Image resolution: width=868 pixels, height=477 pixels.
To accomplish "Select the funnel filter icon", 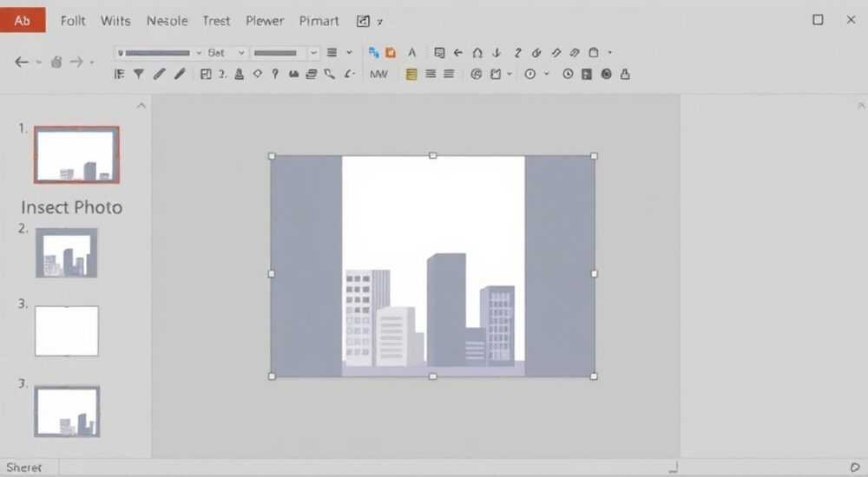I will pyautogui.click(x=138, y=74).
